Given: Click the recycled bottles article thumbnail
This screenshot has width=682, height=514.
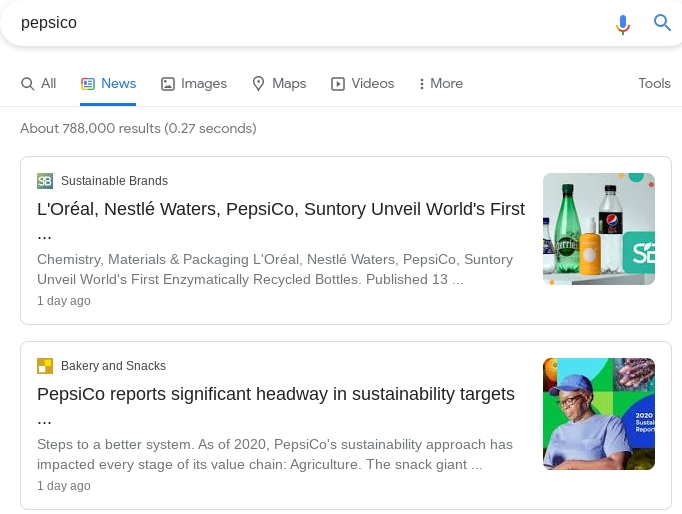Looking at the screenshot, I should coord(598,229).
